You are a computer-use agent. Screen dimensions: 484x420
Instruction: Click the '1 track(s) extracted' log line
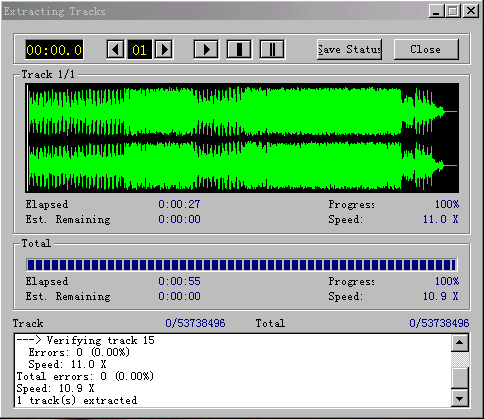click(x=77, y=400)
